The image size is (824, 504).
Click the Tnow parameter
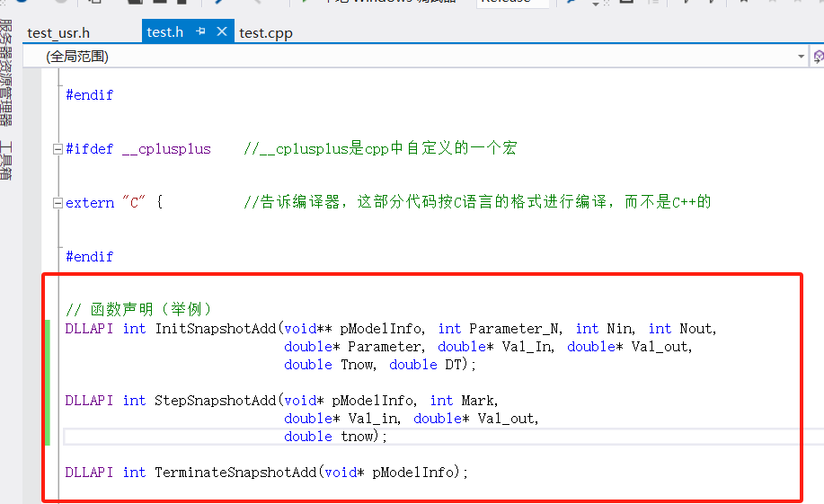(357, 365)
